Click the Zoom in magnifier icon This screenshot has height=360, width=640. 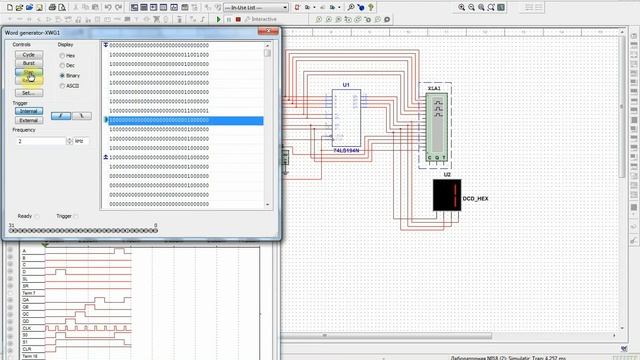point(462,7)
